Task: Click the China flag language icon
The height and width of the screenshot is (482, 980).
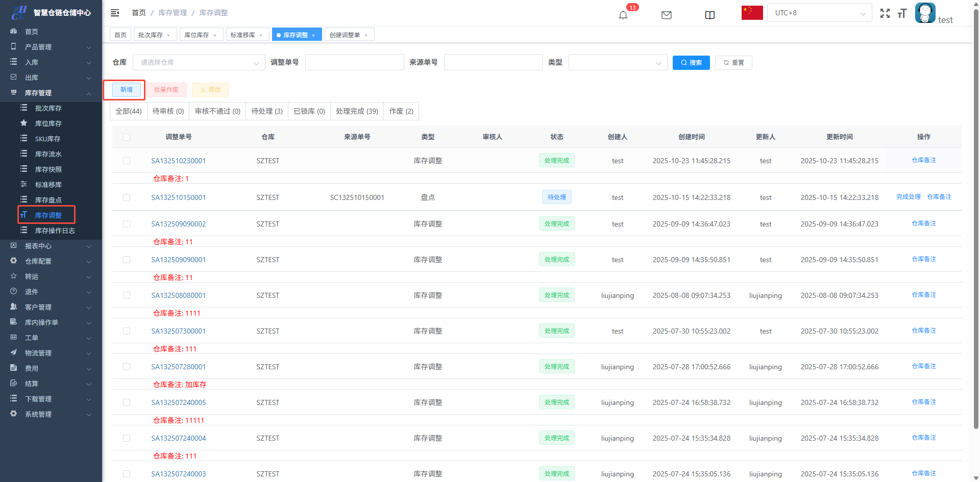Action: (x=752, y=13)
